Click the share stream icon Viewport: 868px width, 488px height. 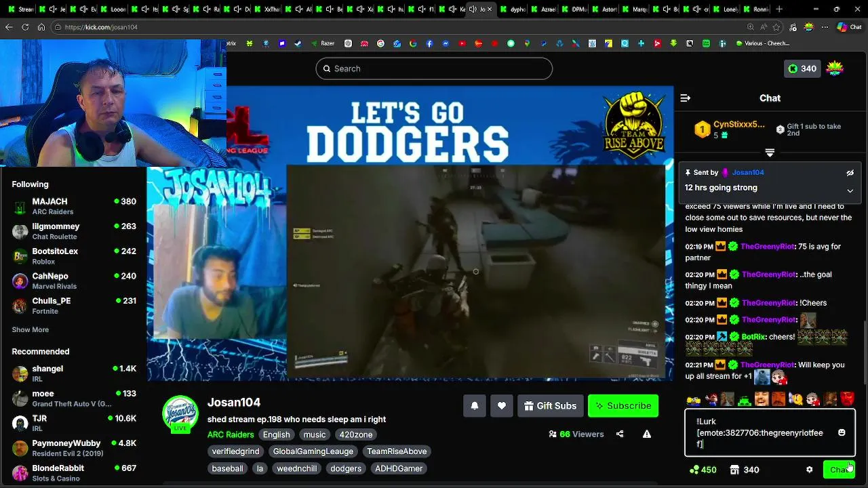[620, 434]
